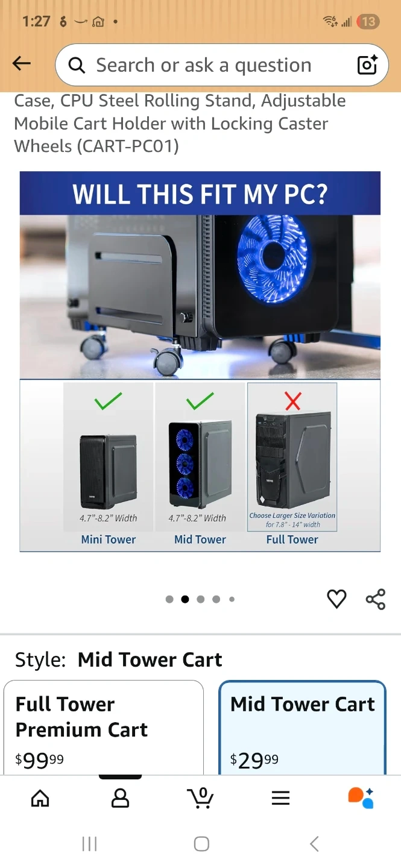401x868 pixels.
Task: Jump to third image carousel dot
Action: (x=201, y=599)
